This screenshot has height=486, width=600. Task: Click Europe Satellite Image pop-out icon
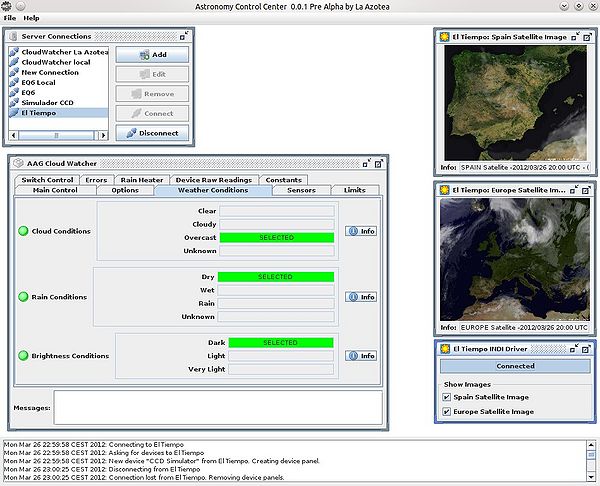click(x=586, y=190)
